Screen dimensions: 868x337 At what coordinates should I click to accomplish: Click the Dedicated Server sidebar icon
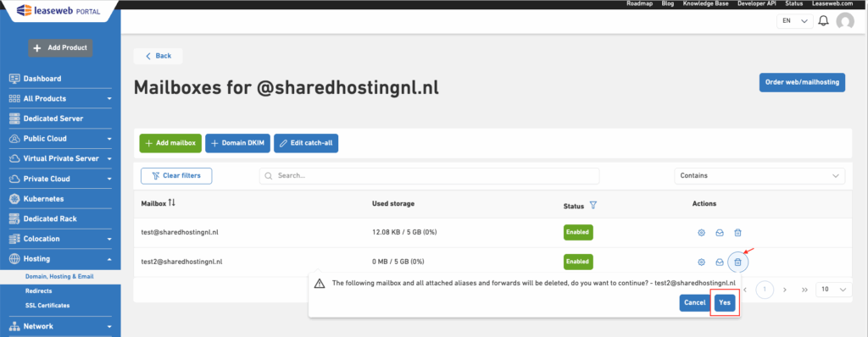[14, 119]
